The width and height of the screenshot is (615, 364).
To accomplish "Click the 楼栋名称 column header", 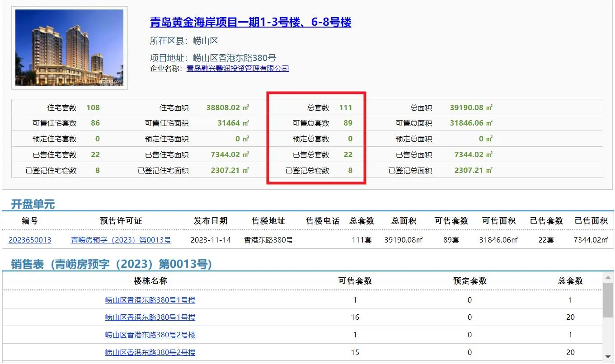I will coord(150,280).
